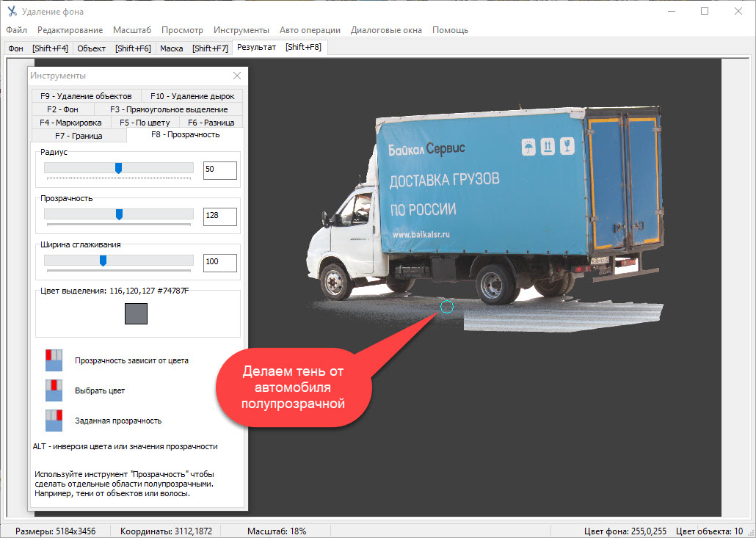Viewport: 756px width, 538px height.
Task: Select the color-dependent transparency mode icon
Action: coord(54,360)
